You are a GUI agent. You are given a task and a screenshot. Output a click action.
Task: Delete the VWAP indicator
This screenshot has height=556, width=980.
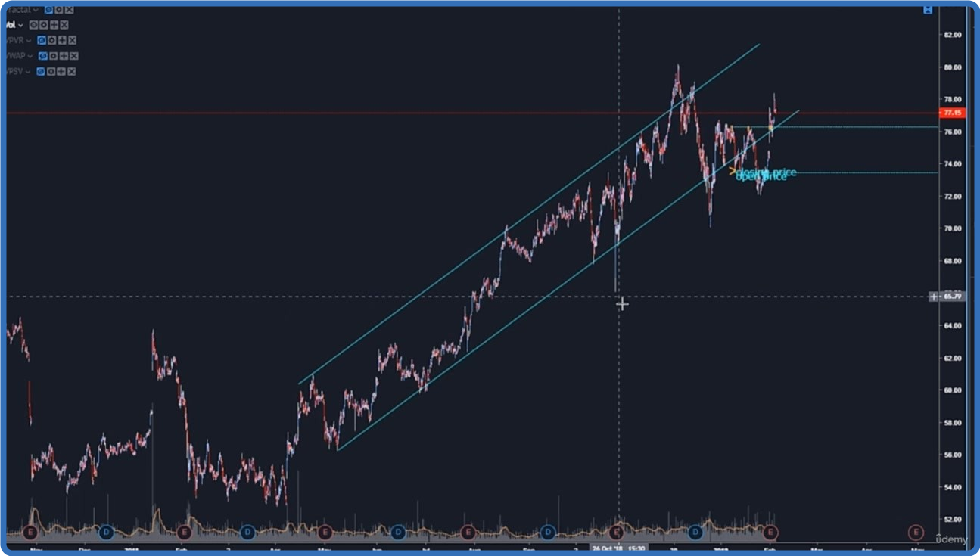[x=74, y=56]
